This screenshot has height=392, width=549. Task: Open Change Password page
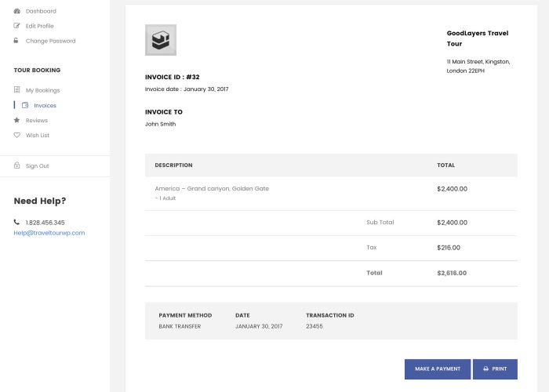50,41
